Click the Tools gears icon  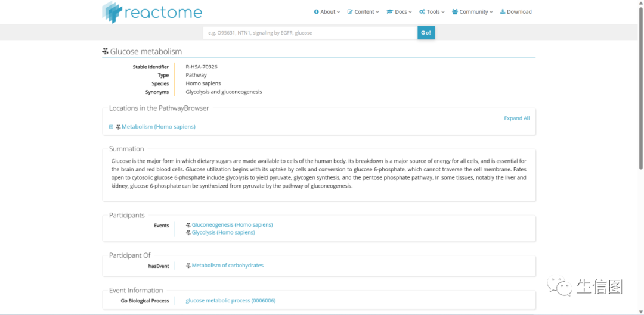click(x=422, y=12)
